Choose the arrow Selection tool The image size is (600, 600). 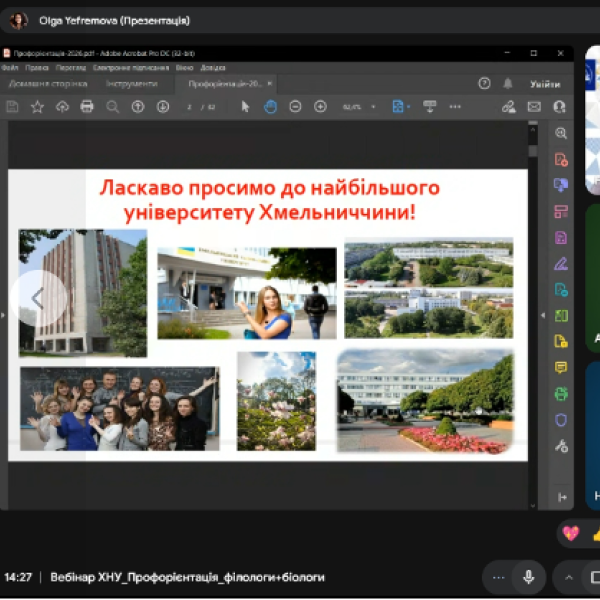[x=246, y=106]
